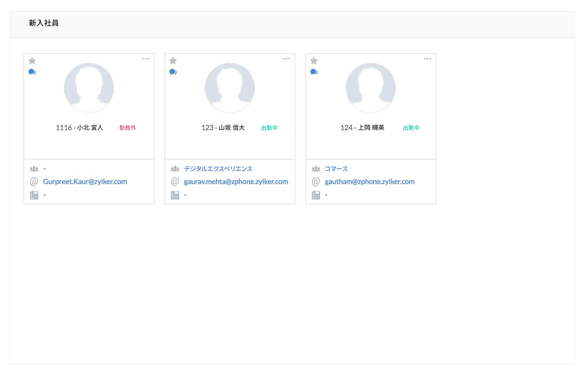Click the @ email icon on 上岡 輝英's card
The width and height of the screenshot is (588, 391).
point(316,181)
